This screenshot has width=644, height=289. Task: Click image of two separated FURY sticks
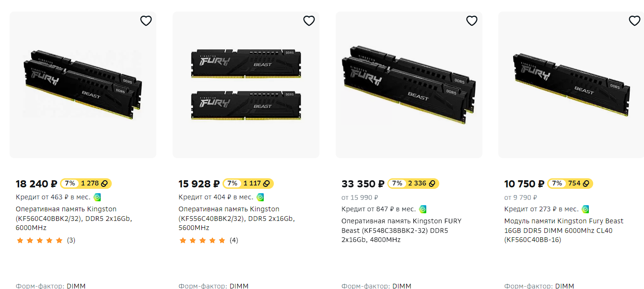pos(246,85)
